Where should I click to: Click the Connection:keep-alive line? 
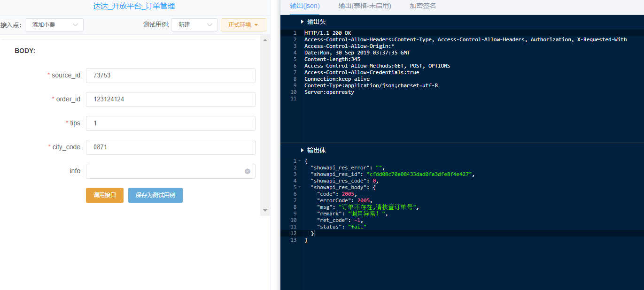coord(337,79)
